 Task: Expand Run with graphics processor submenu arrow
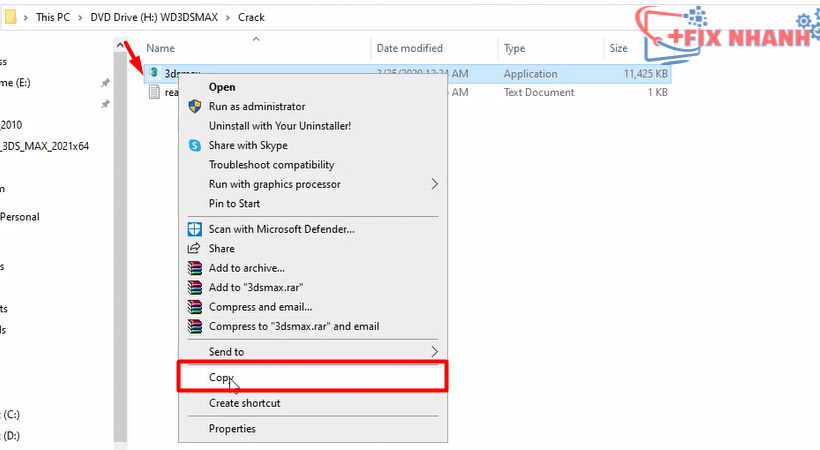(434, 184)
